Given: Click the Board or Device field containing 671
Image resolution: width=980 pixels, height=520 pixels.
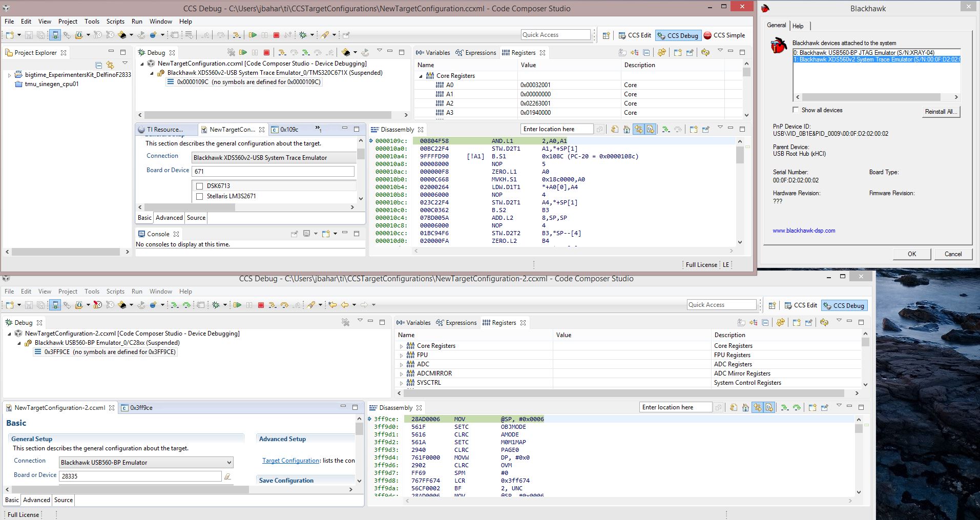Looking at the screenshot, I should tap(273, 171).
